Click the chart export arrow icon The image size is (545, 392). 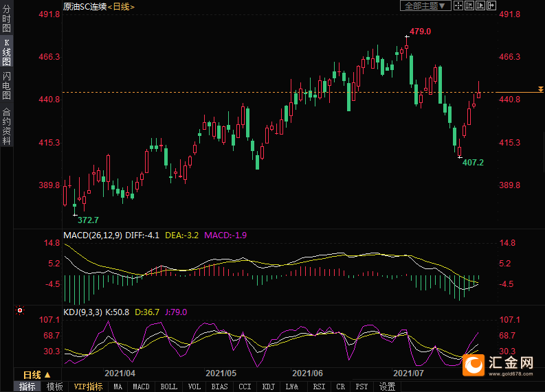click(491, 5)
